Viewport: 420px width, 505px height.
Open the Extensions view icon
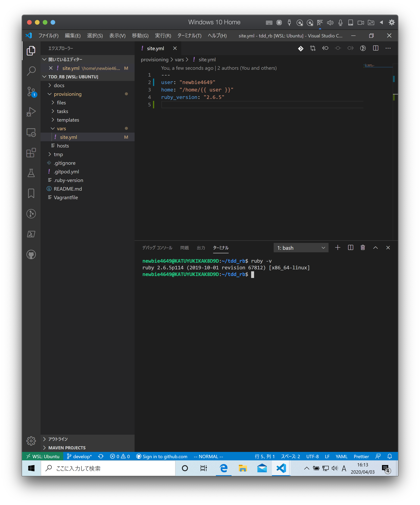[x=31, y=153]
